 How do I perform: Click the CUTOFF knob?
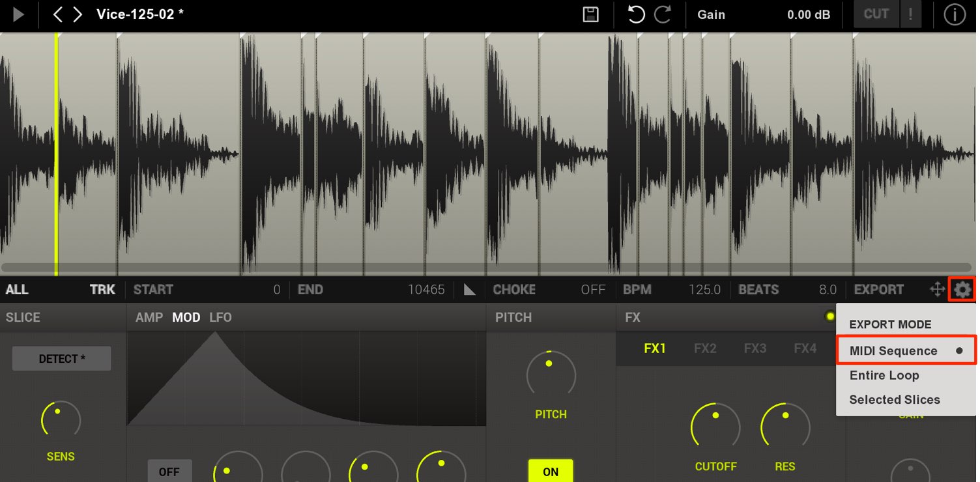click(x=715, y=426)
